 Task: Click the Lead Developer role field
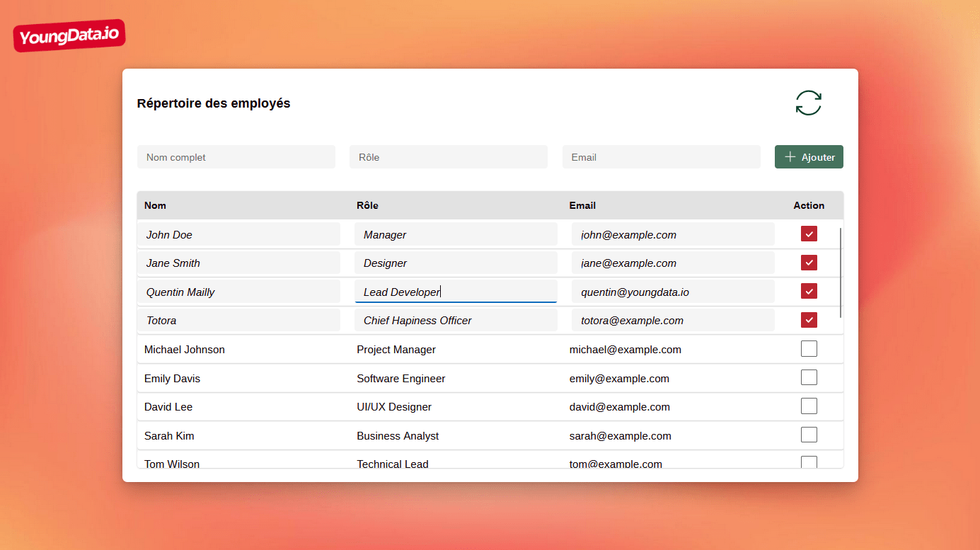456,292
